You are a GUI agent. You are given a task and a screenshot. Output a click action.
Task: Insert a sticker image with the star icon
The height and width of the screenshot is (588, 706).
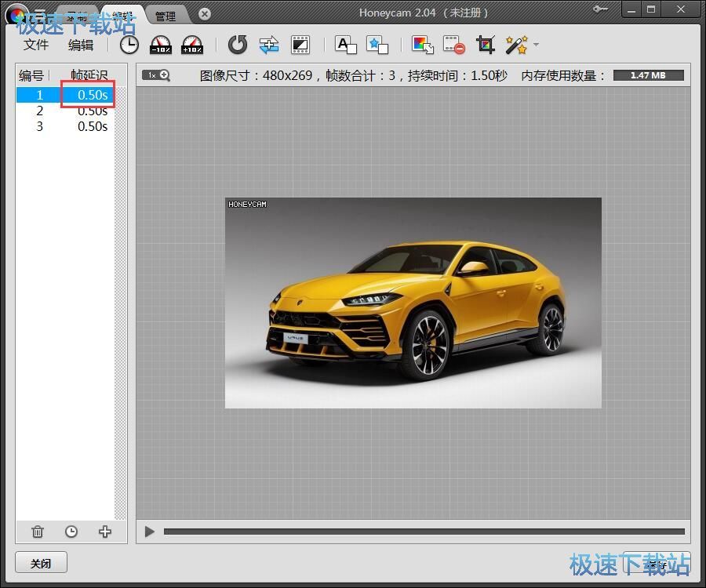click(377, 45)
